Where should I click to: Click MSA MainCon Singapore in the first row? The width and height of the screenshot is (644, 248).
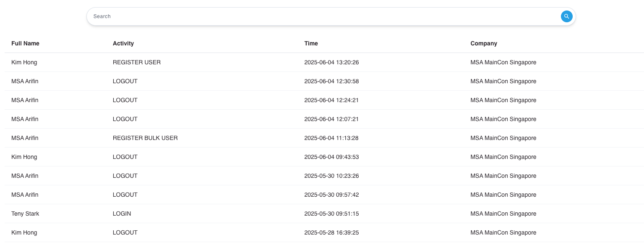[503, 62]
